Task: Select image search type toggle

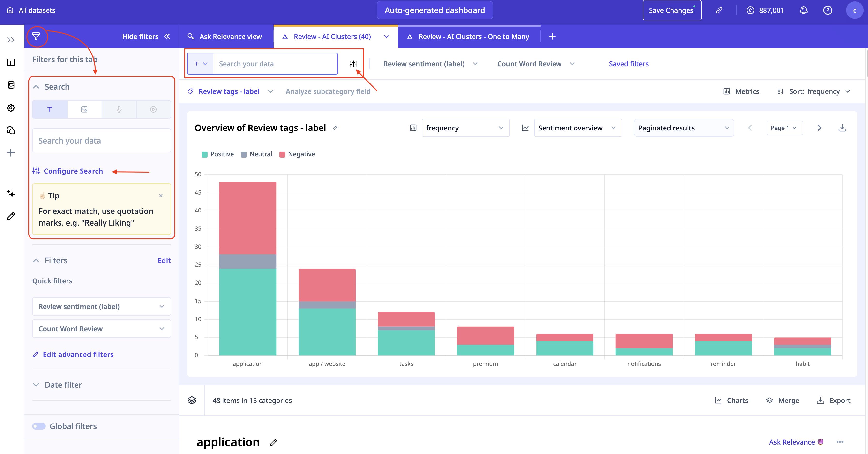Action: [84, 110]
